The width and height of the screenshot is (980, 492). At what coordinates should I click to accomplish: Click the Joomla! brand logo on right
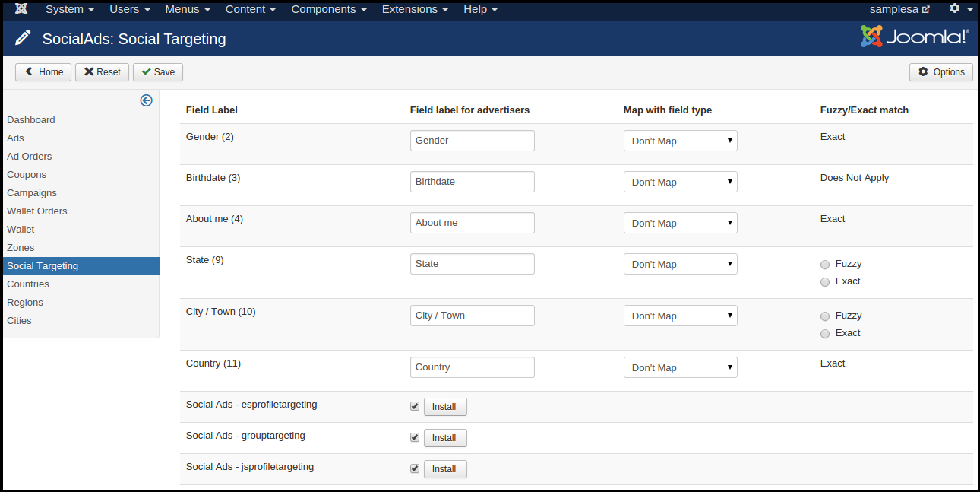pos(915,37)
